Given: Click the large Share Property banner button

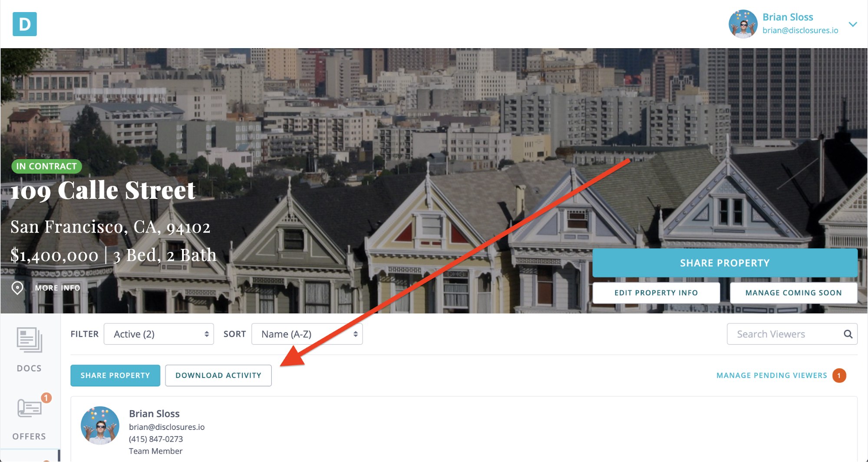Looking at the screenshot, I should coord(725,263).
